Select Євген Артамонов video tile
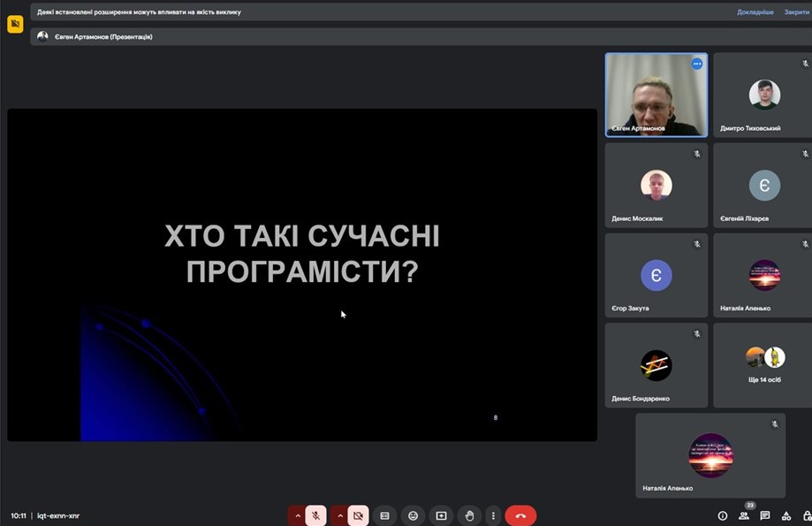This screenshot has height=526, width=812. pos(656,95)
